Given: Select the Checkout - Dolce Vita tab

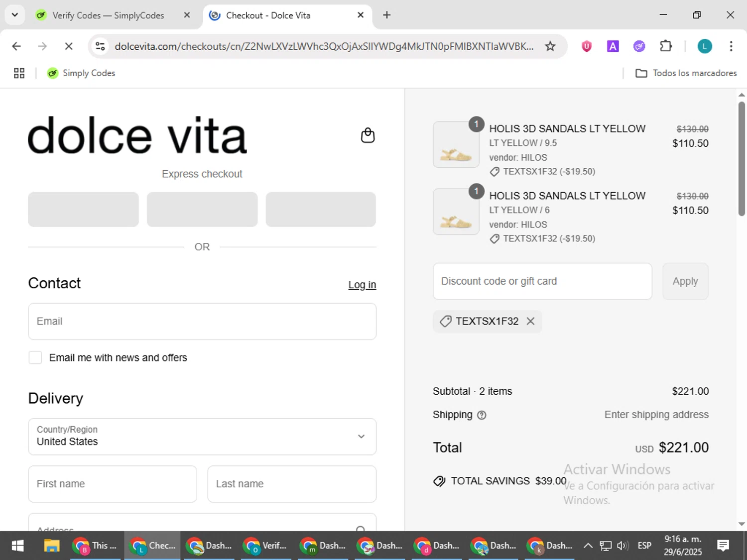Looking at the screenshot, I should [286, 15].
